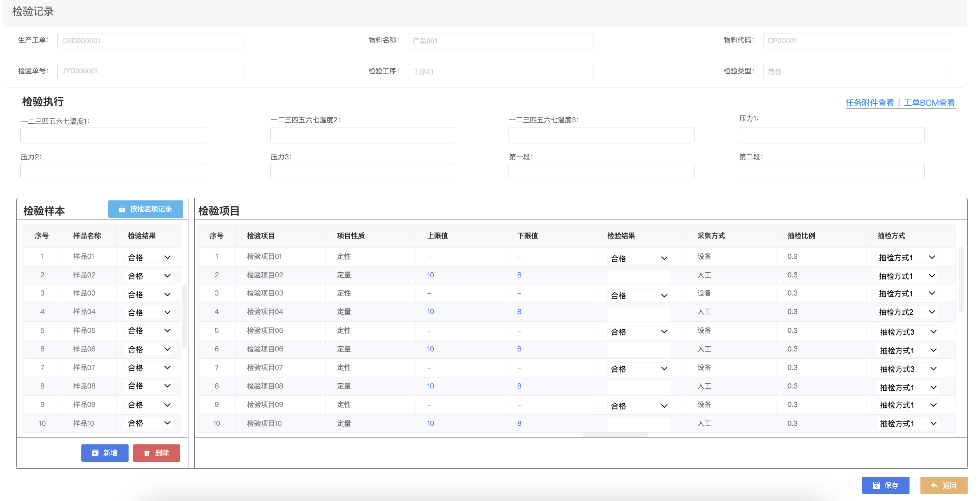Viewport: 980px width, 501px height.
Task: Click the sample list vertical scrollbar
Action: tap(185, 316)
